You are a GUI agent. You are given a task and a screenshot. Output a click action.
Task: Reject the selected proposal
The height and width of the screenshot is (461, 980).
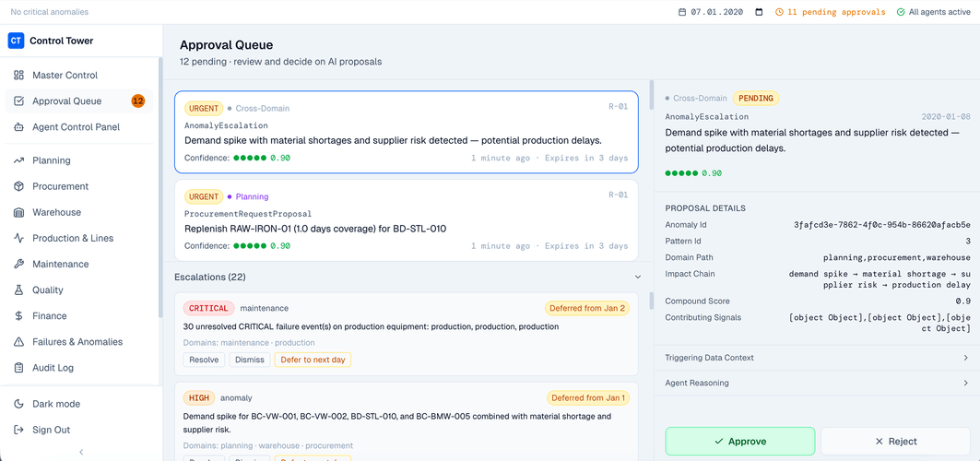coord(895,441)
